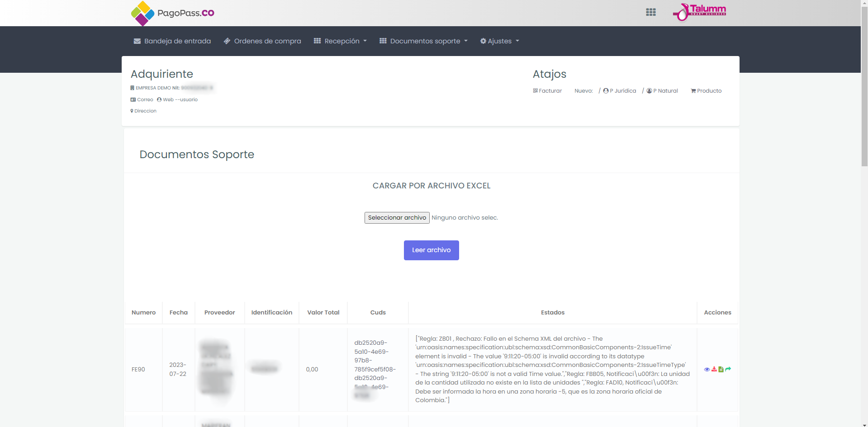Image resolution: width=868 pixels, height=427 pixels.
Task: Open the green document file icon for FE90
Action: [721, 370]
